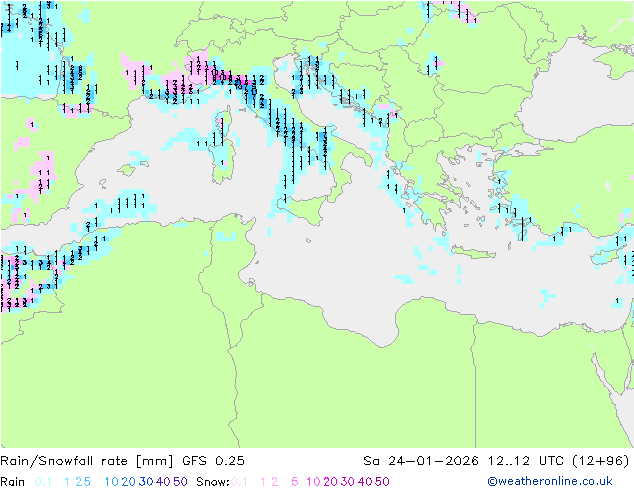634x490 pixels.
Task: Click the Rain 10 legend value
Action: (112, 482)
